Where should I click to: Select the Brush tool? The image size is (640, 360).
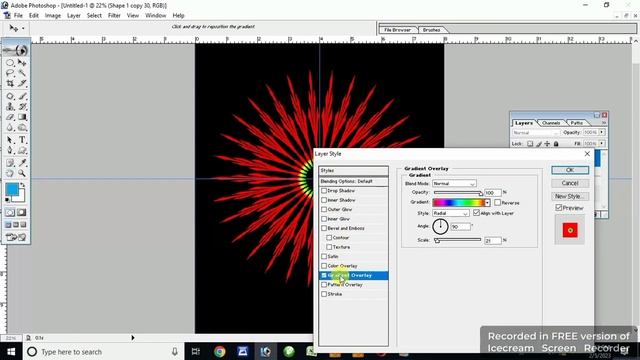[22, 96]
